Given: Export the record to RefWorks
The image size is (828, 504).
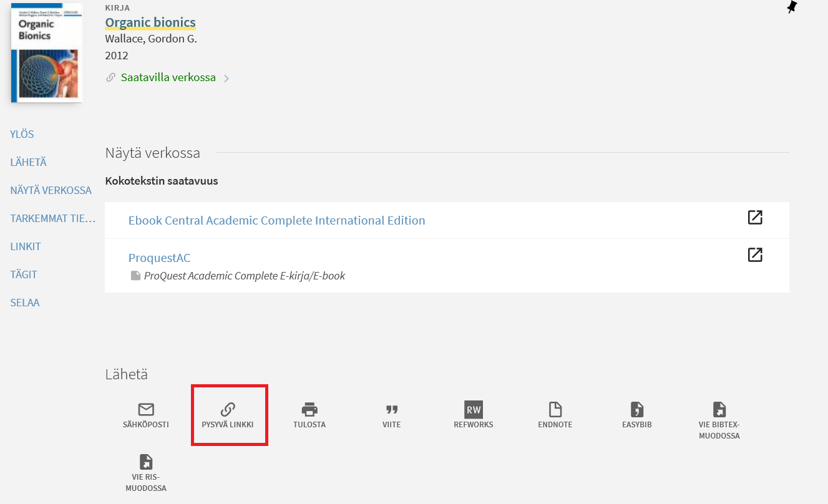Looking at the screenshot, I should pyautogui.click(x=474, y=410).
